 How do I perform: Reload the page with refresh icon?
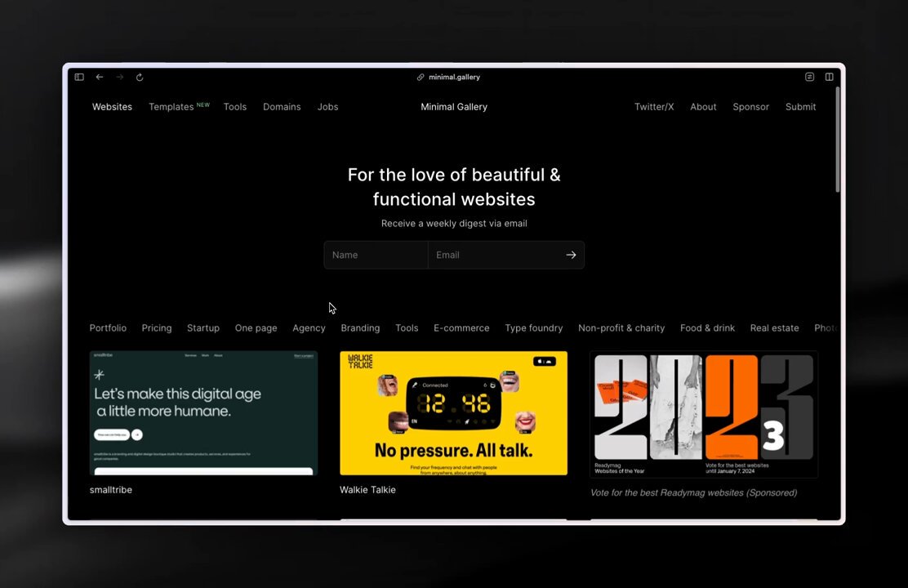coord(140,77)
